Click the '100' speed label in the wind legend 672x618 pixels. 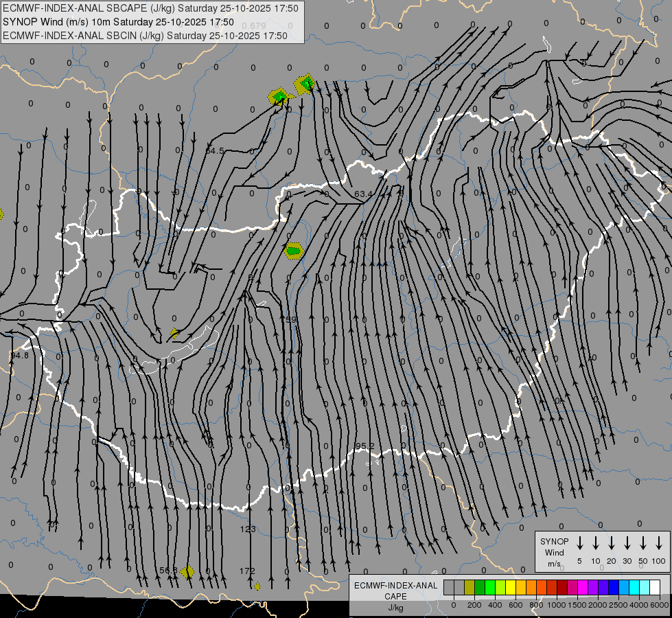(659, 561)
